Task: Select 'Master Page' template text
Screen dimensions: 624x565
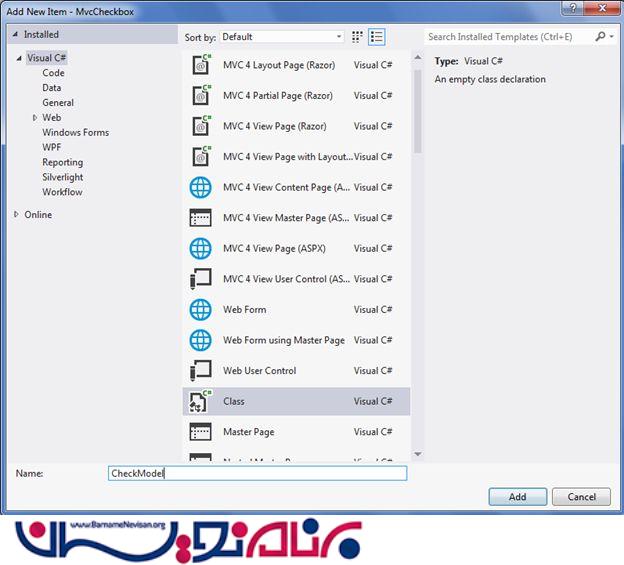Action: pyautogui.click(x=249, y=432)
